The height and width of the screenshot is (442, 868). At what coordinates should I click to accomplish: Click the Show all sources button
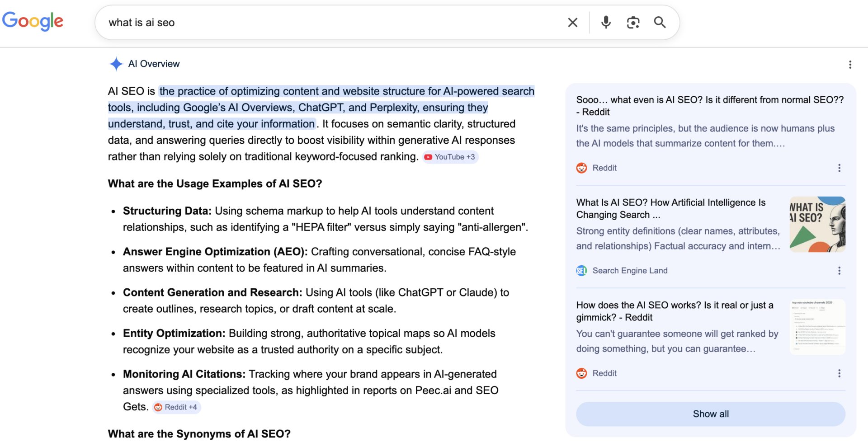711,414
